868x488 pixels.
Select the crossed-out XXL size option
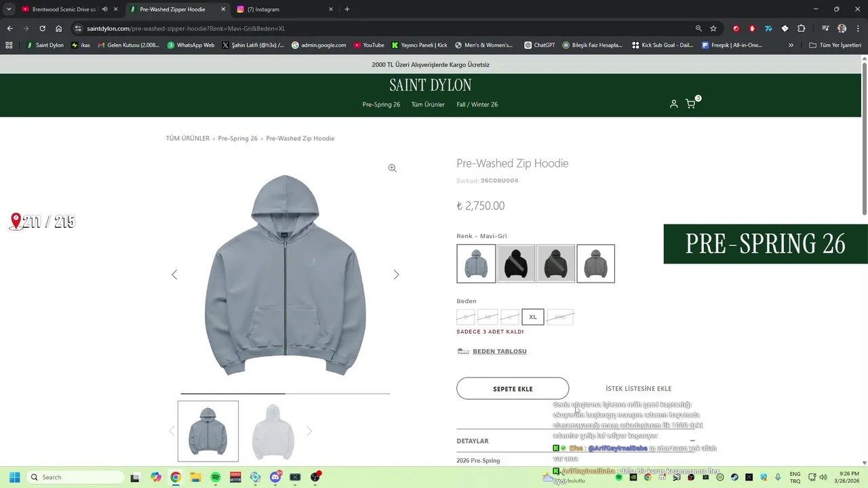tap(560, 317)
